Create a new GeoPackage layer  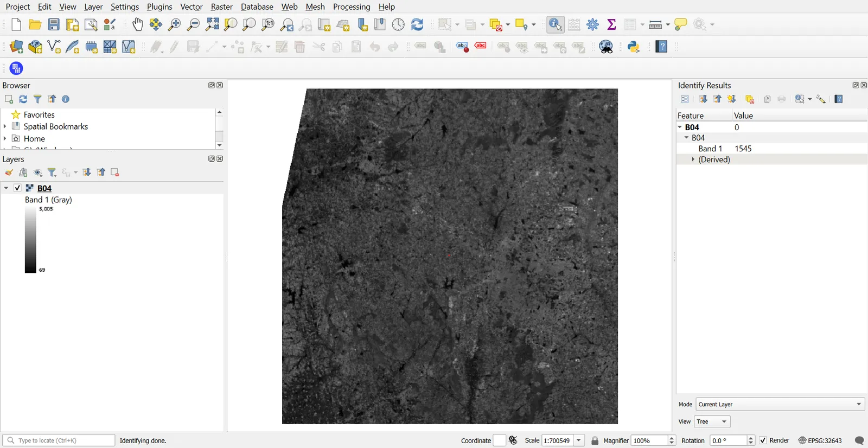pyautogui.click(x=35, y=47)
